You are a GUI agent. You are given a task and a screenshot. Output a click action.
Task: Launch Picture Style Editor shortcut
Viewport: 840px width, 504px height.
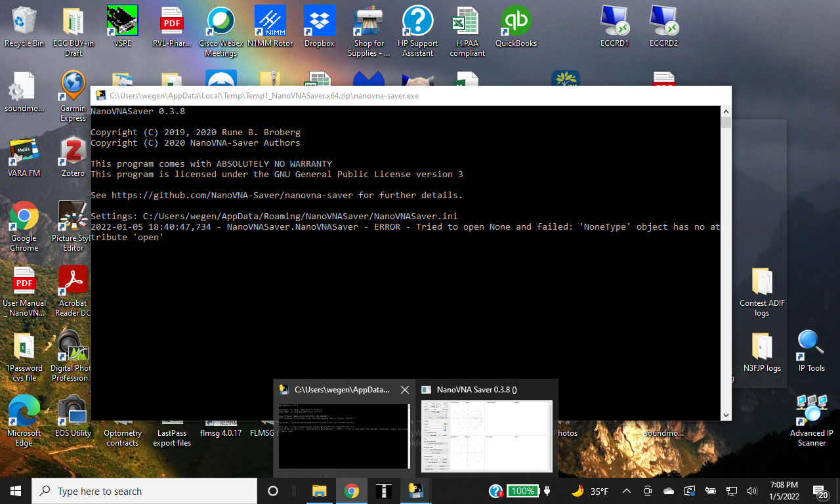(73, 226)
